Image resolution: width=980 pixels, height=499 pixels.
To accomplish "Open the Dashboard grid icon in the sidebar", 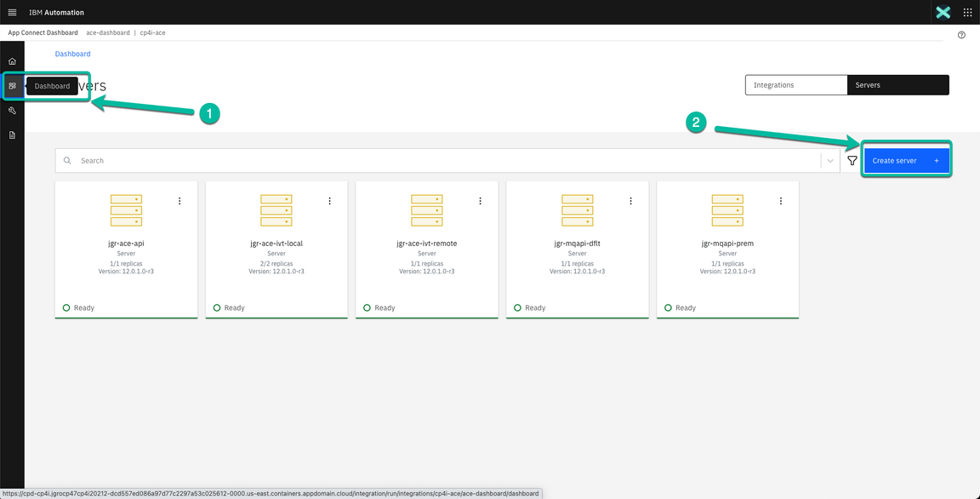I will [x=12, y=85].
